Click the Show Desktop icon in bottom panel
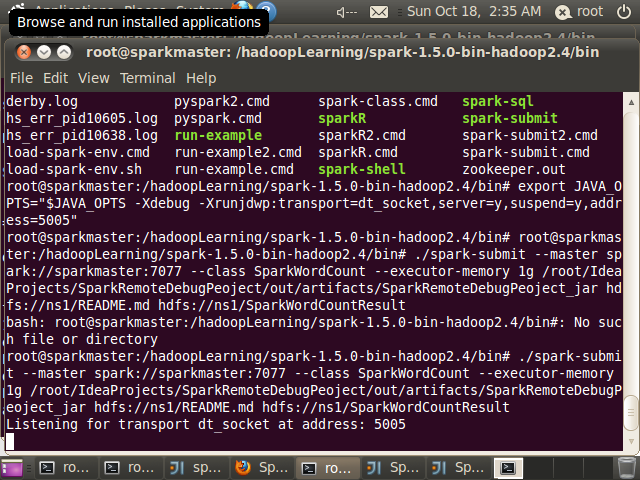 (12, 468)
